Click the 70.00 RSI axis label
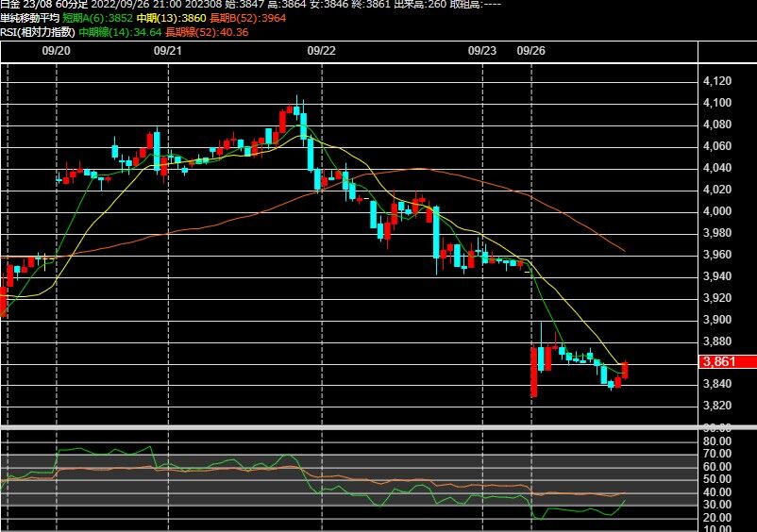757x532 pixels. pyautogui.click(x=717, y=454)
